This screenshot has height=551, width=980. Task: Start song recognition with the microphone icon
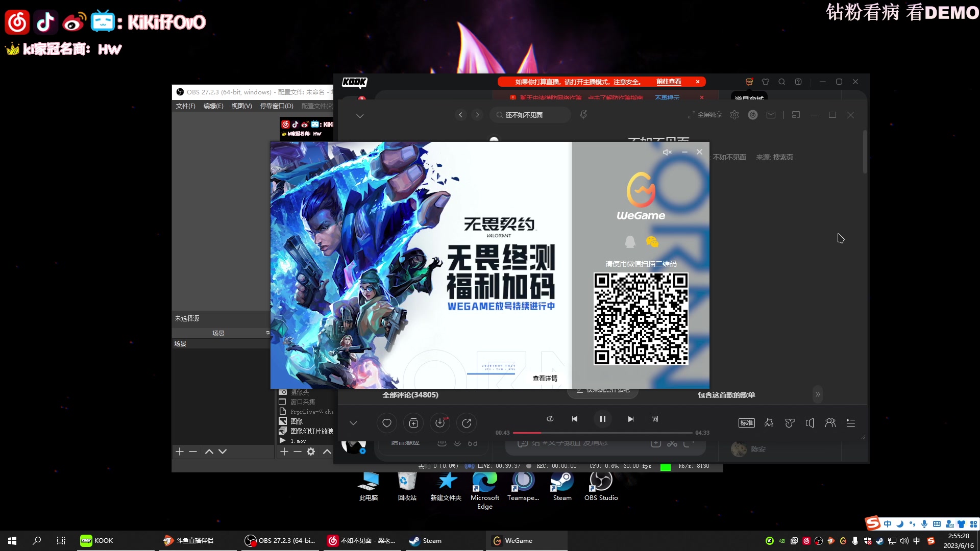click(x=583, y=115)
